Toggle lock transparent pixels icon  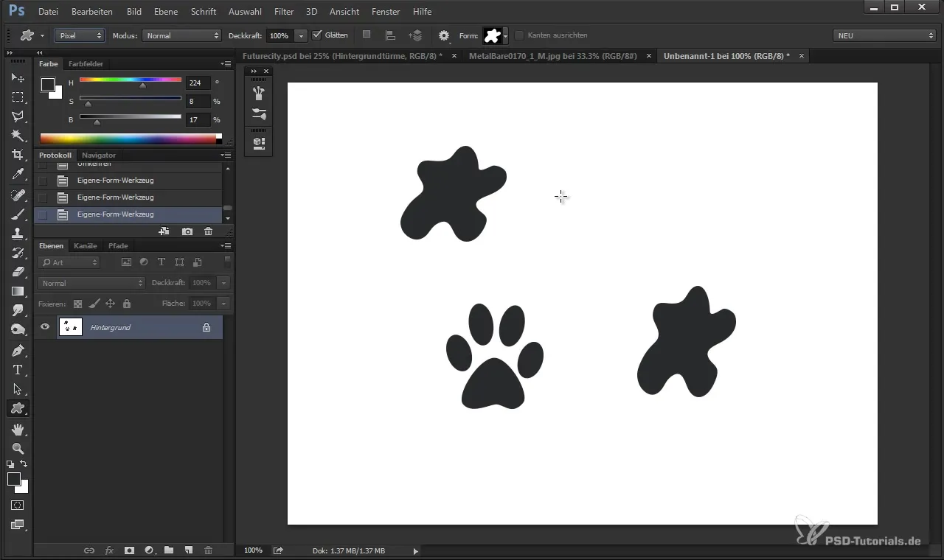tap(77, 304)
